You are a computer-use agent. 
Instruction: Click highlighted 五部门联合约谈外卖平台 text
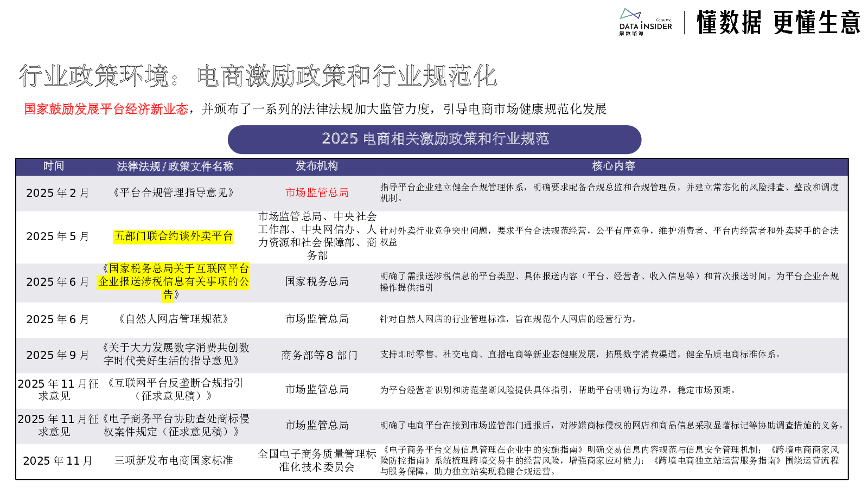pos(174,236)
